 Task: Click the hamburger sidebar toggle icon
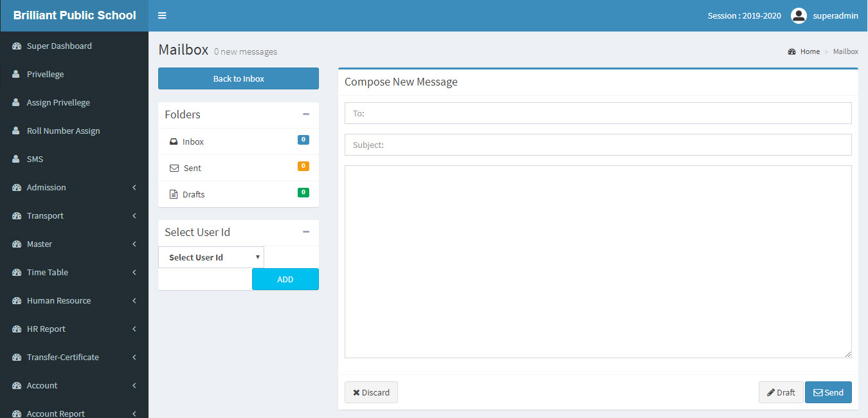click(162, 15)
